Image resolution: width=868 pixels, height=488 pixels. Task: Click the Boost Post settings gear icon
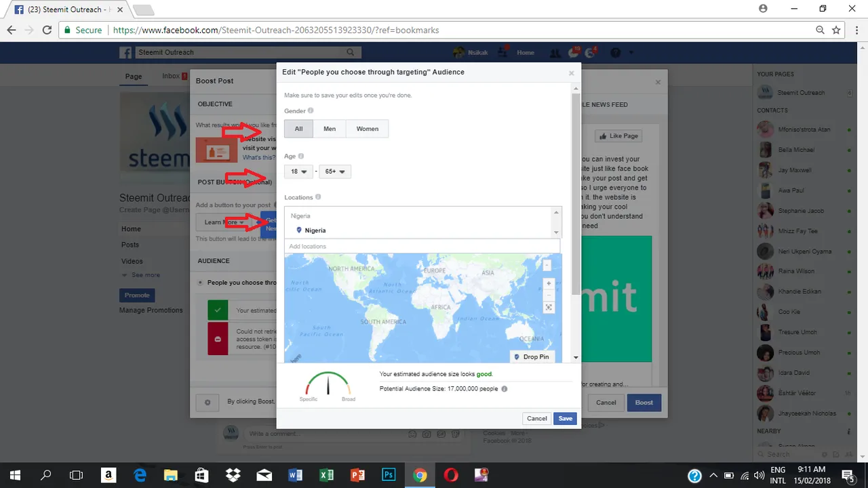click(x=208, y=402)
